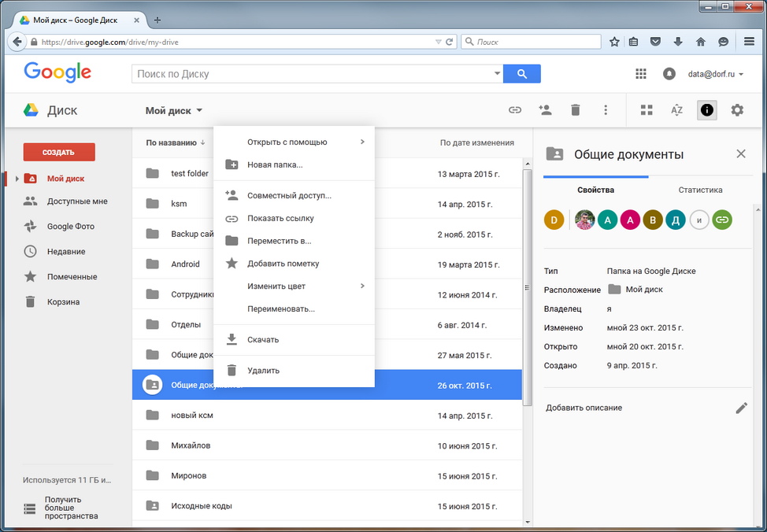767x532 pixels.
Task: Open the AZ sort options
Action: tap(676, 110)
